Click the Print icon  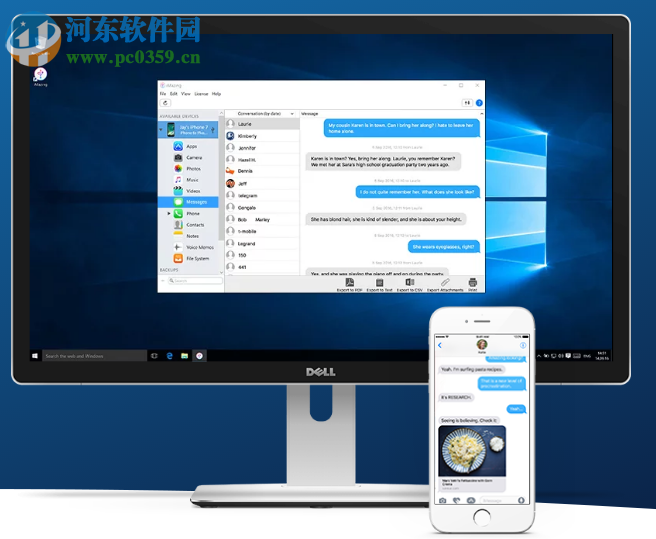473,282
